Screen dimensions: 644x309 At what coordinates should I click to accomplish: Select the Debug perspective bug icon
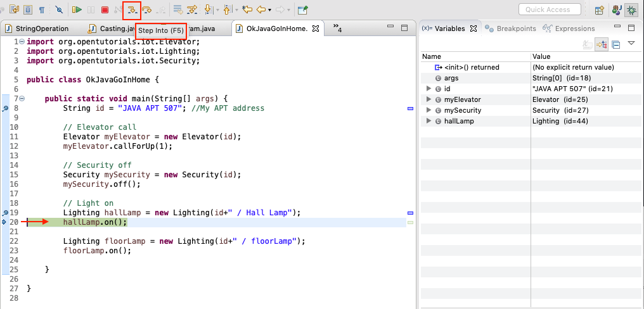tap(631, 10)
